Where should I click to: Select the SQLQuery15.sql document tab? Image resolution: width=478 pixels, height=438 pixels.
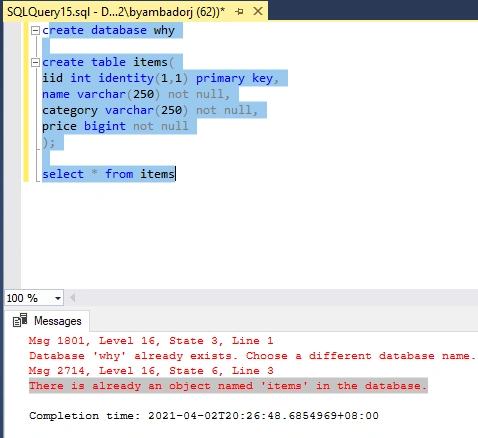[x=116, y=12]
